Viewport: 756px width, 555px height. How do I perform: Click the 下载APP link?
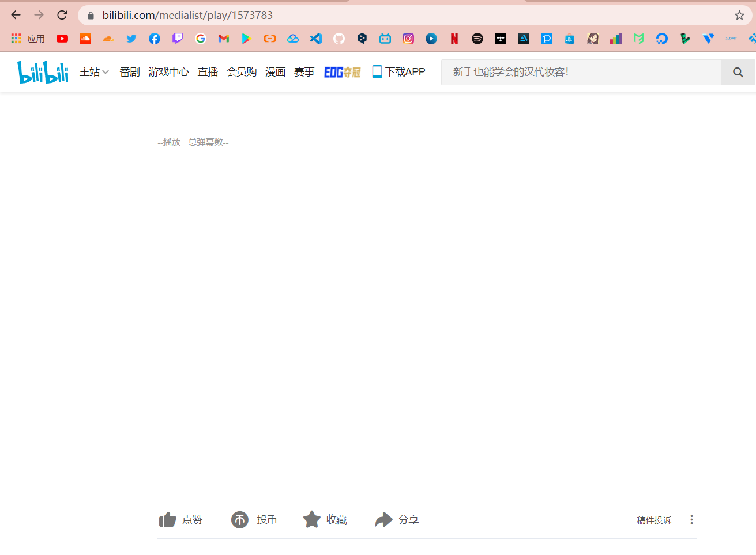click(399, 72)
